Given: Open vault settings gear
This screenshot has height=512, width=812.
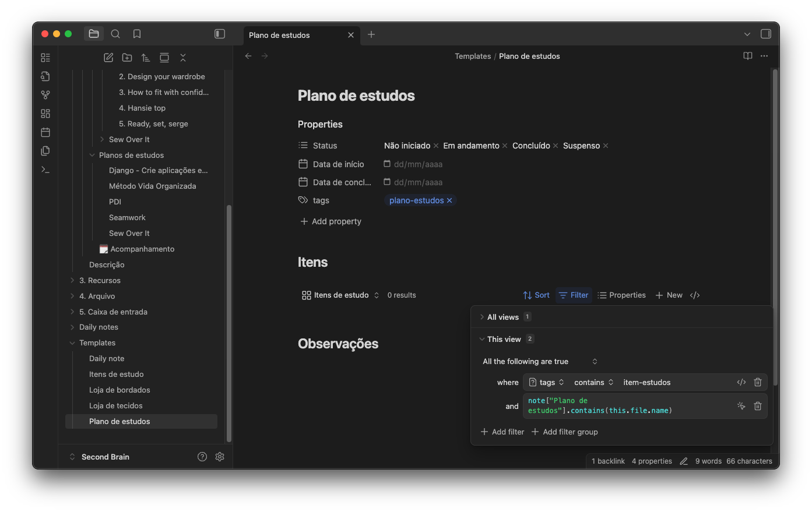Looking at the screenshot, I should click(220, 457).
